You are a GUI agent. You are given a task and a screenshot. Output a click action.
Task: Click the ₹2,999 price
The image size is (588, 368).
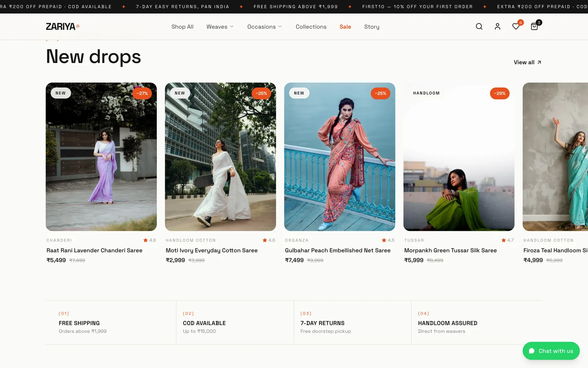[175, 260]
